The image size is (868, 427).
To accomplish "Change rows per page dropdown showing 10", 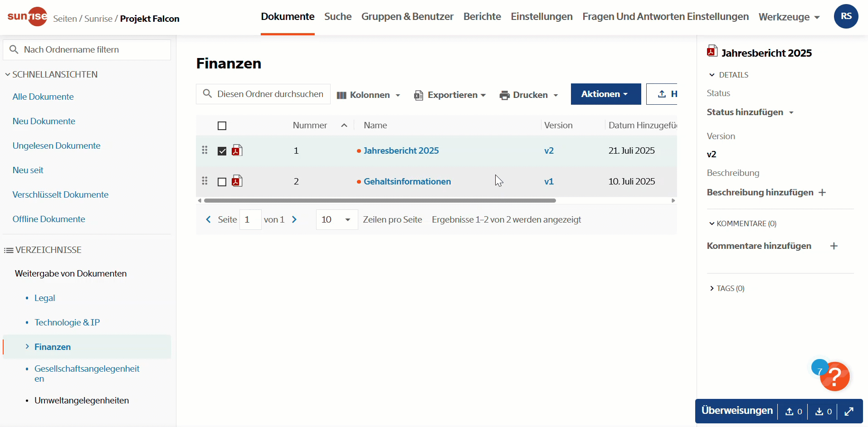I will pyautogui.click(x=336, y=219).
